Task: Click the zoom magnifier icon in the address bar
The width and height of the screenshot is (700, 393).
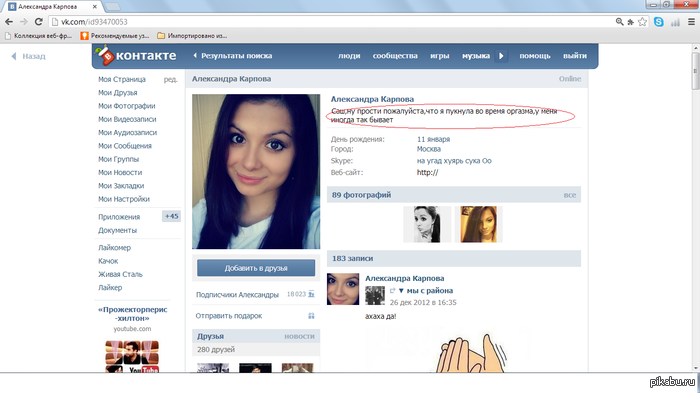Action: [x=619, y=21]
